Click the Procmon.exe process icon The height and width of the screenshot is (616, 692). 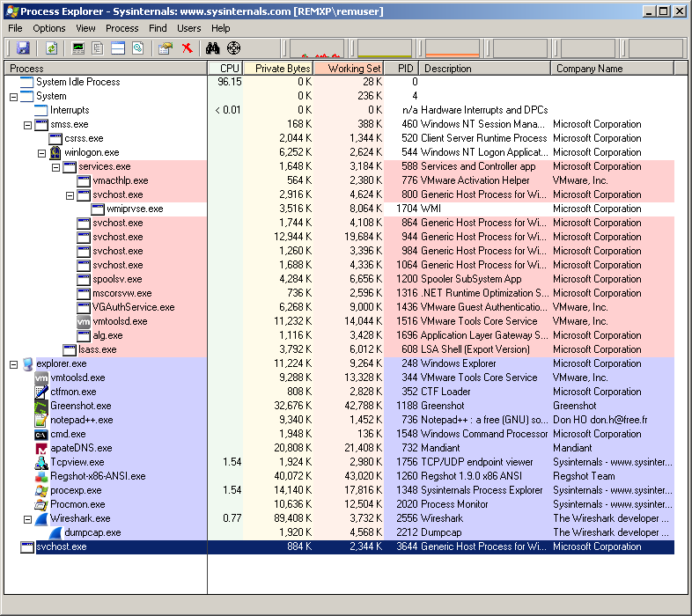[x=41, y=505]
